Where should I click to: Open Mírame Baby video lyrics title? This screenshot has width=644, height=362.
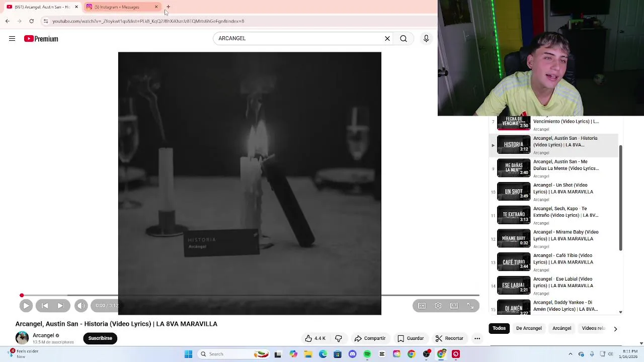566,235
